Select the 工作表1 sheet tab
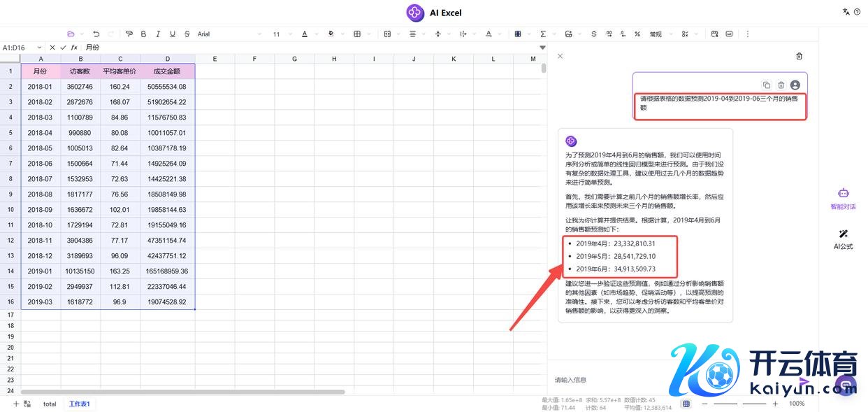 pos(79,404)
